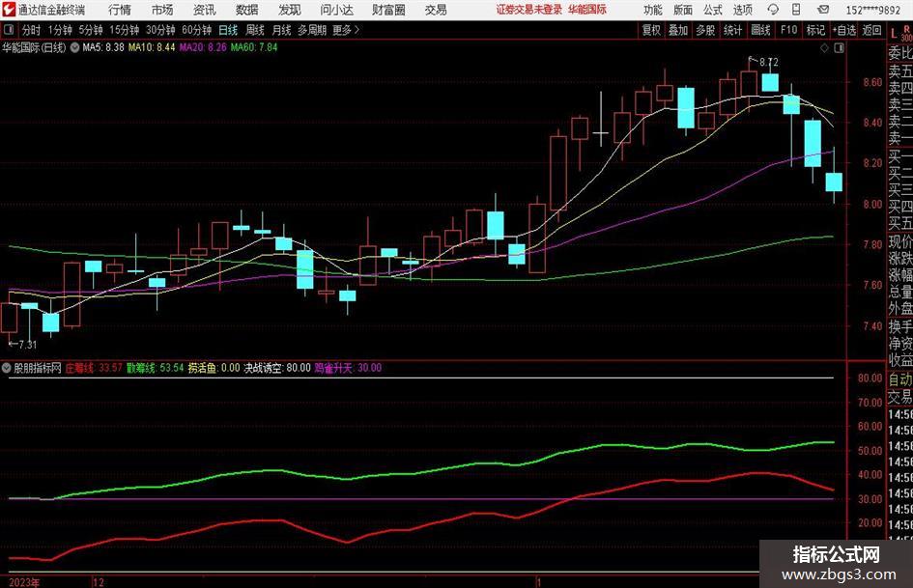Select the 日线 daily period tab

(228, 30)
